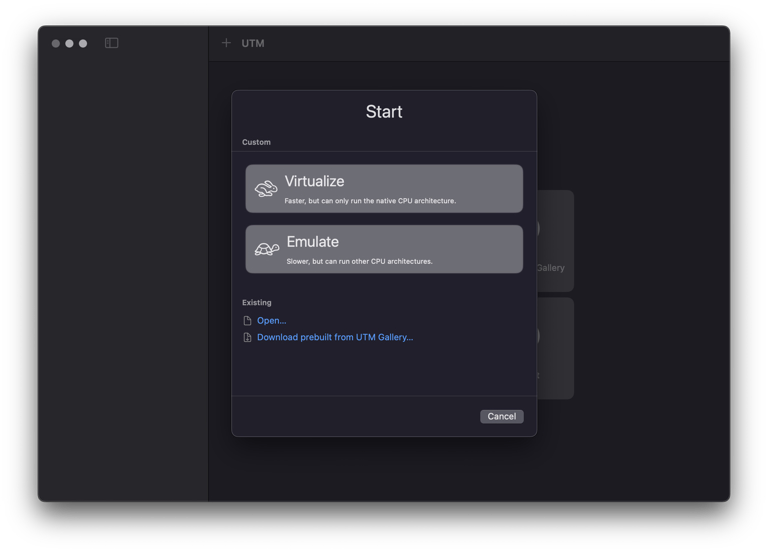Click the lower dimmed card behind the dialog
Viewport: 768px width, 552px height.
pyautogui.click(x=555, y=348)
